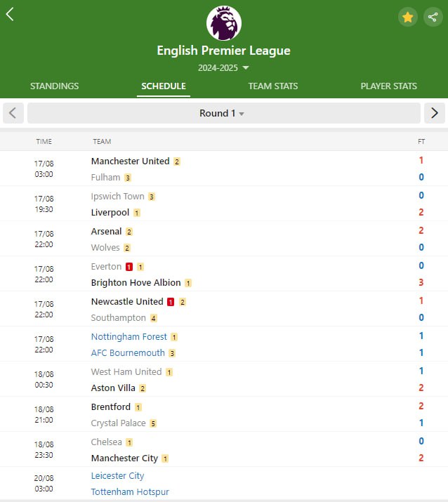
Task: Click Crystal Palace's yellow card badge
Action: click(x=153, y=423)
